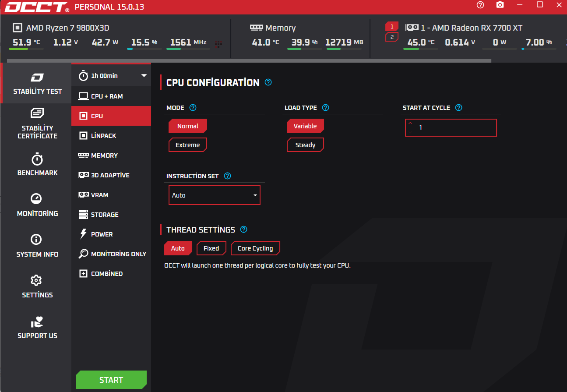567x392 pixels.
Task: Select the 3D Adaptive test
Action: (111, 175)
